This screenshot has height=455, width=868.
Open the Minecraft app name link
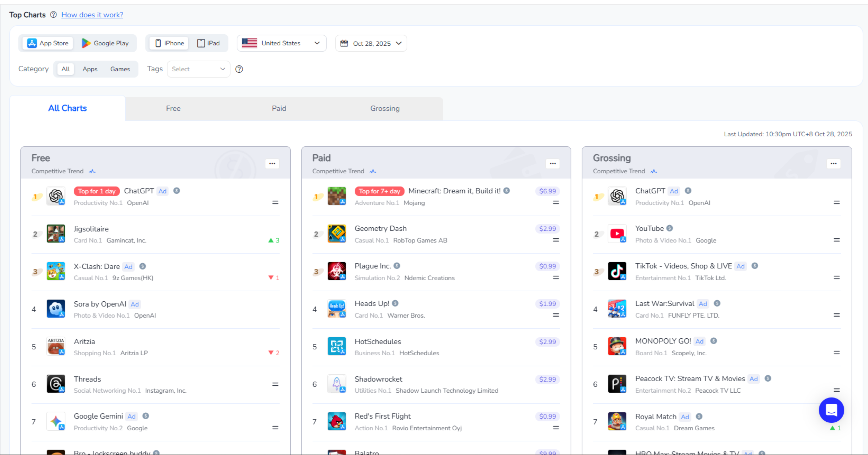454,191
